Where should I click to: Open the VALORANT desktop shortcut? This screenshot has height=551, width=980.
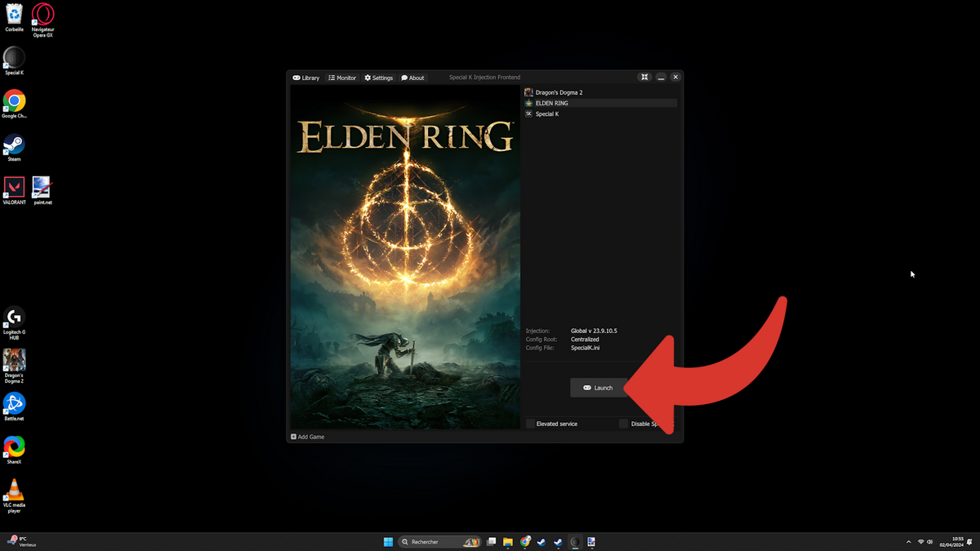14,191
